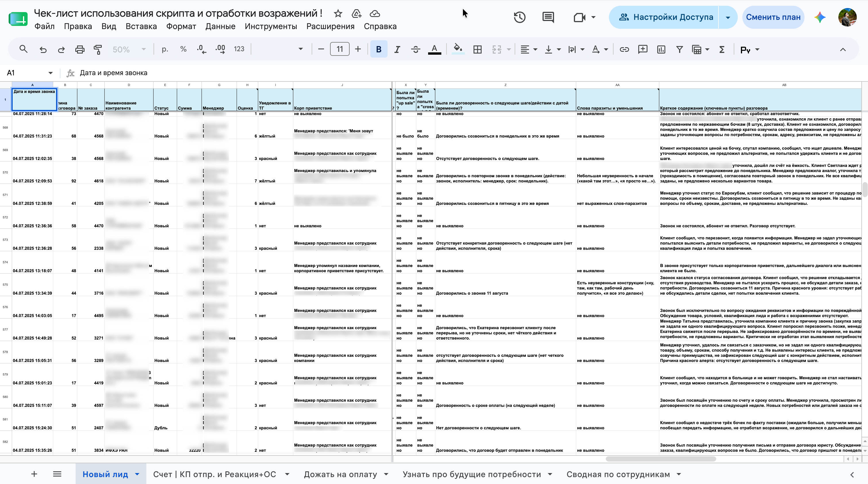868x484 pixels.
Task: Create a filter with funnel icon
Action: [x=679, y=49]
